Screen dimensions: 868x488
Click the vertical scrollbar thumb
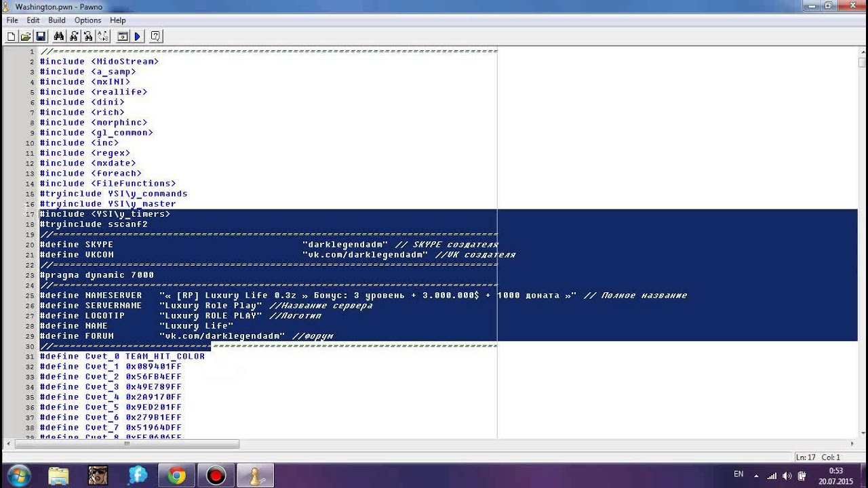pos(863,62)
